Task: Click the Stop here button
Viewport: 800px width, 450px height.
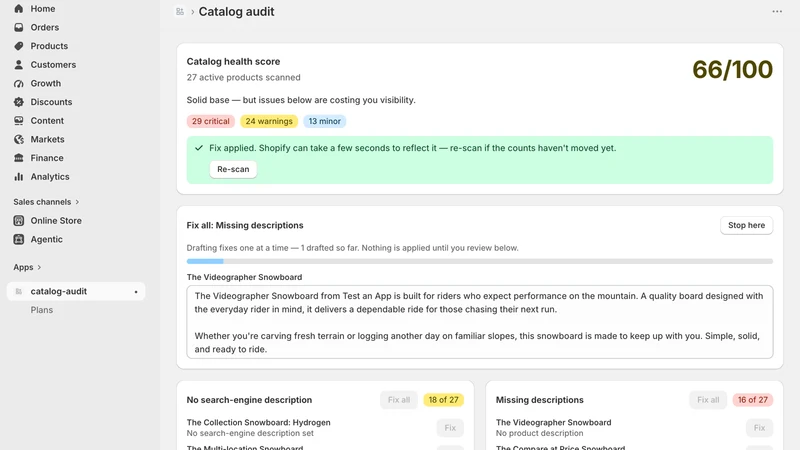Action: (746, 225)
